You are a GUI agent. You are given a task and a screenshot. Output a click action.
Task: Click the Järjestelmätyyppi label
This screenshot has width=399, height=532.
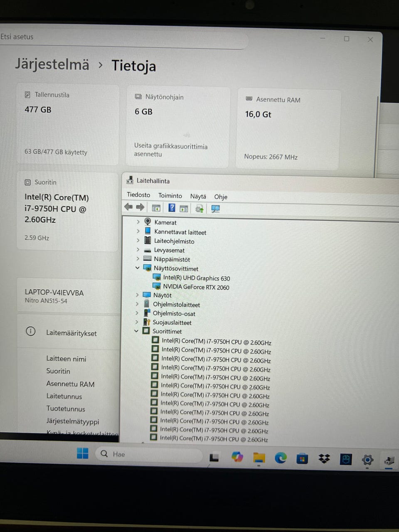73,421
